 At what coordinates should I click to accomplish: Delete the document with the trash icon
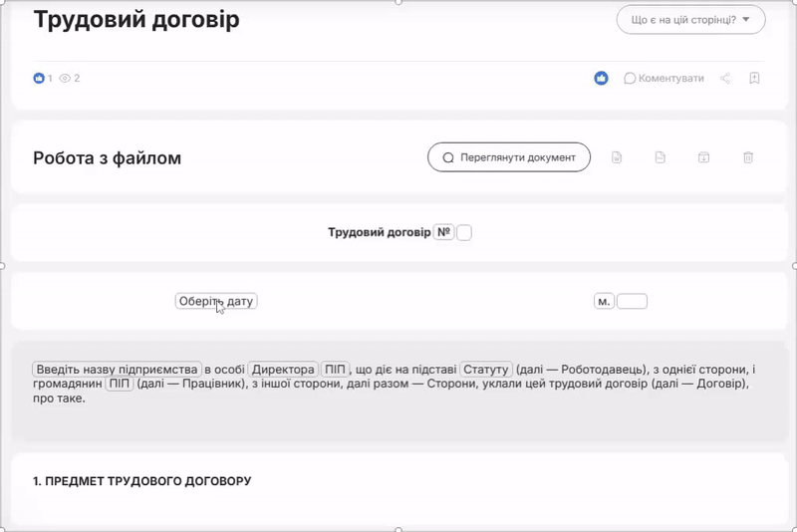pos(748,157)
